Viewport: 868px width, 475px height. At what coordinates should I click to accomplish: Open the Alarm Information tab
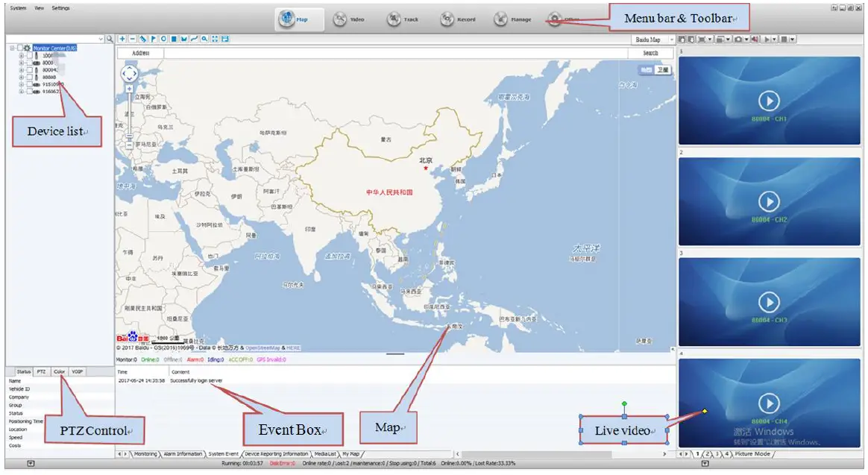[183, 454]
